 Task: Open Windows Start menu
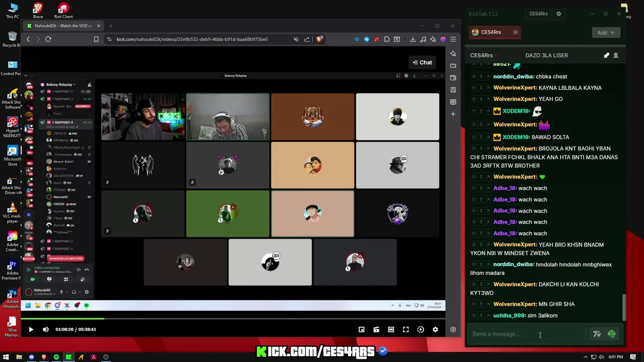point(6,357)
